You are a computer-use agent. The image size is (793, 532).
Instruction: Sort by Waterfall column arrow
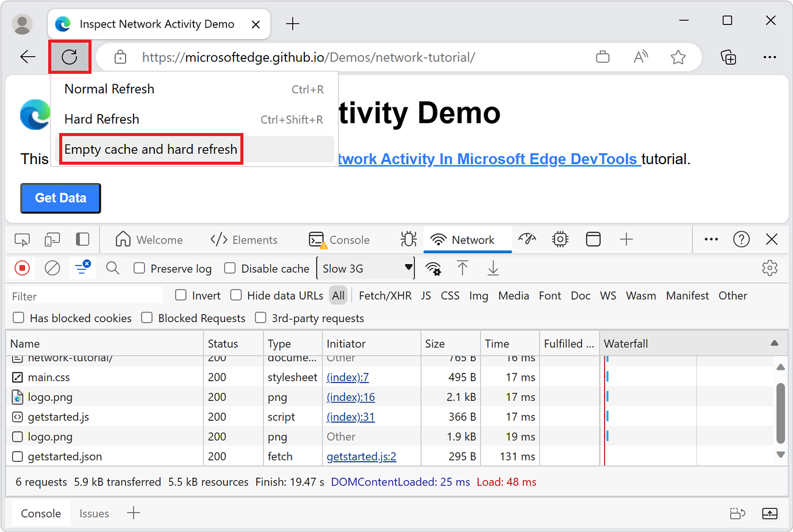(x=775, y=343)
